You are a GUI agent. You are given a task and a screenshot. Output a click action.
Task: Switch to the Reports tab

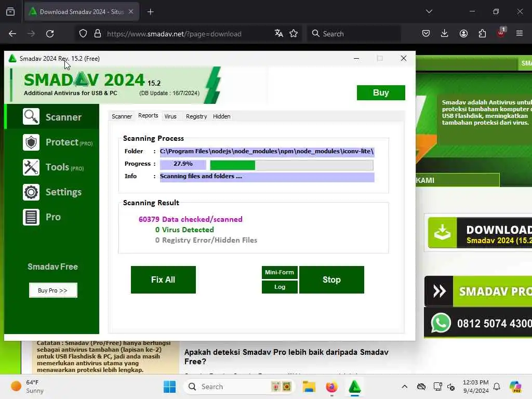pyautogui.click(x=148, y=115)
